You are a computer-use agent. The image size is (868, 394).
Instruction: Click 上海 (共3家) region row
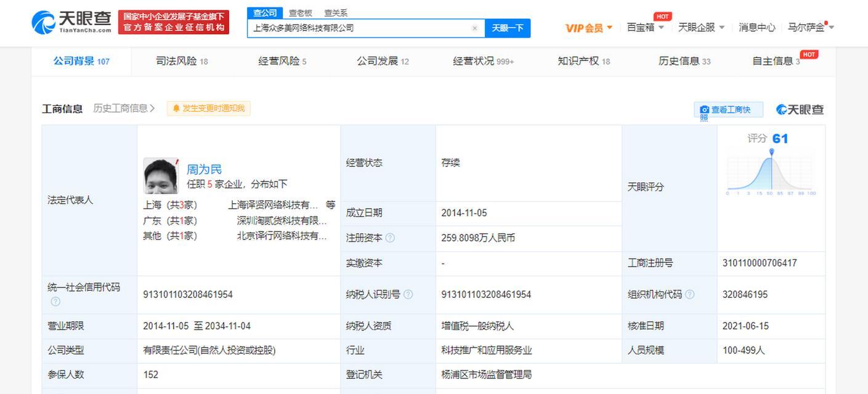click(170, 205)
